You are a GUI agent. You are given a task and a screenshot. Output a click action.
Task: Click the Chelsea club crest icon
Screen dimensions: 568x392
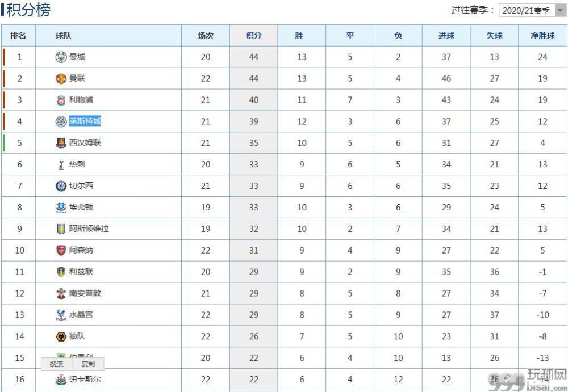(x=61, y=186)
